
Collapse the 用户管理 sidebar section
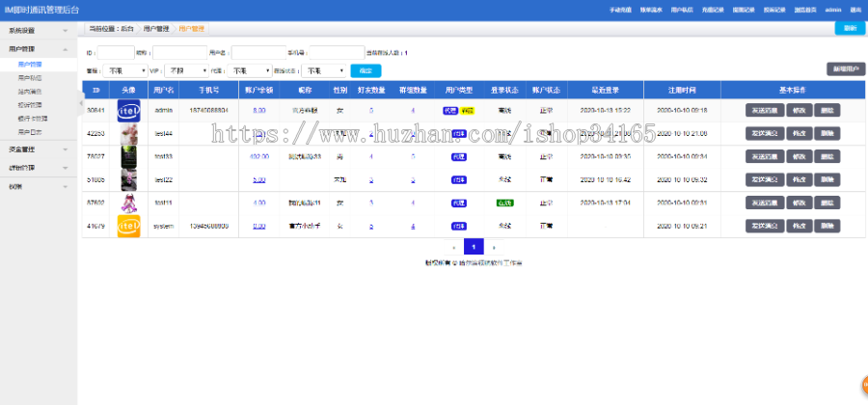click(37, 47)
